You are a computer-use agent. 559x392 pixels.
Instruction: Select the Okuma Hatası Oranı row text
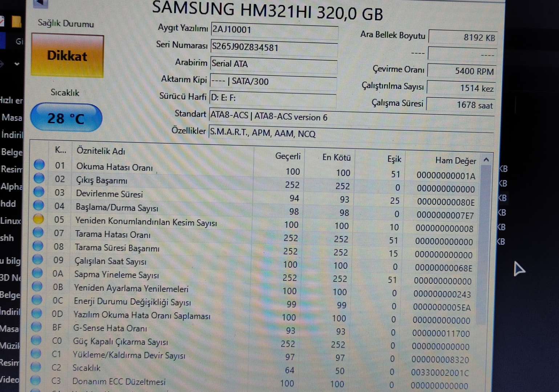click(114, 167)
